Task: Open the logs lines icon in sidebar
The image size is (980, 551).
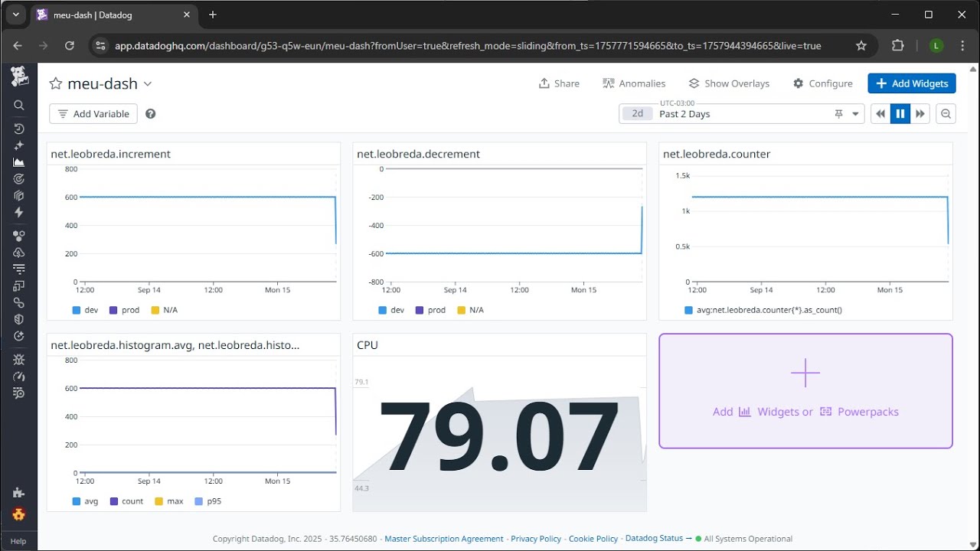Action: (19, 269)
